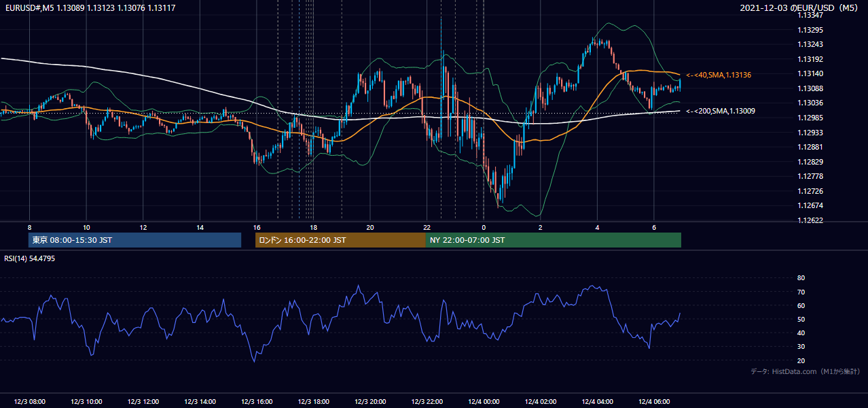Image resolution: width=868 pixels, height=408 pixels.
Task: Click price axis value 1.12726
Action: tap(811, 191)
